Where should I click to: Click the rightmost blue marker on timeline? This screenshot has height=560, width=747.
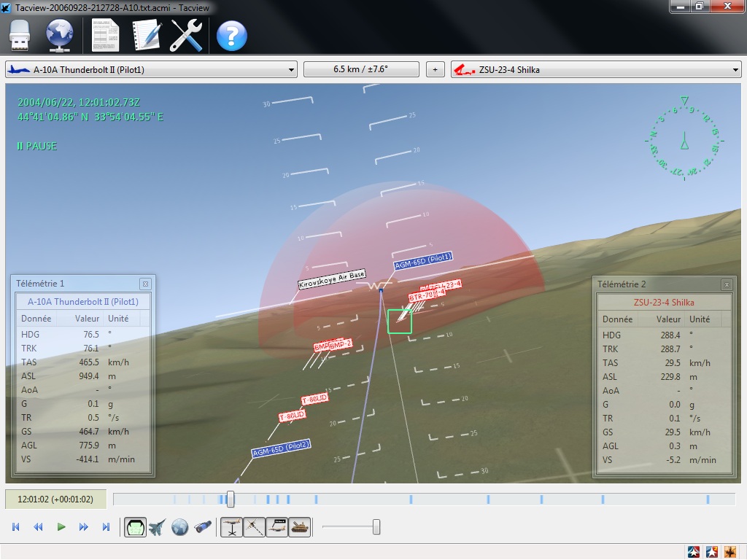point(708,499)
